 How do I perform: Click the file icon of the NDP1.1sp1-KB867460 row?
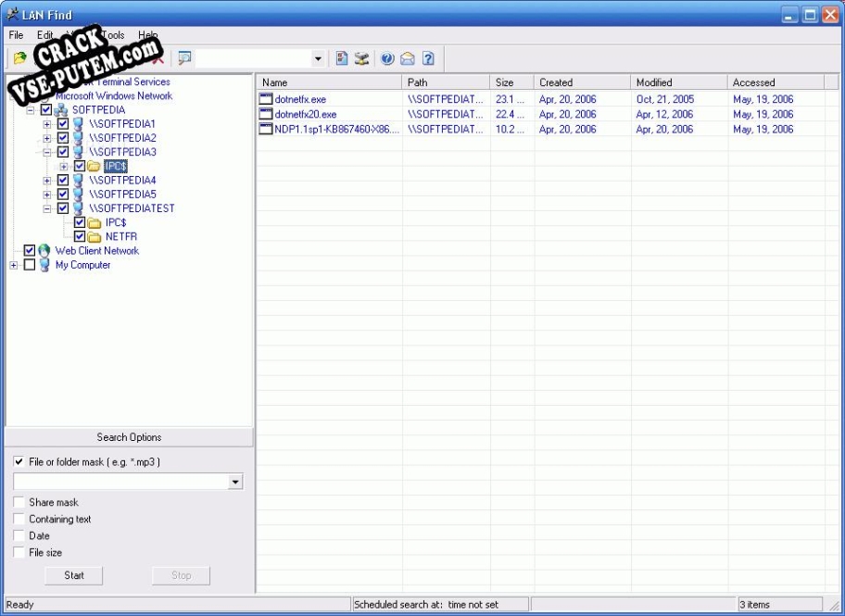266,129
